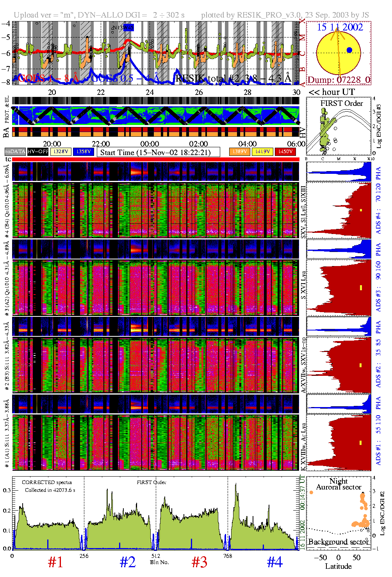This screenshot has height=577, width=392.
Task: Click the blue active region dot on the solar disk
Action: 349,50
